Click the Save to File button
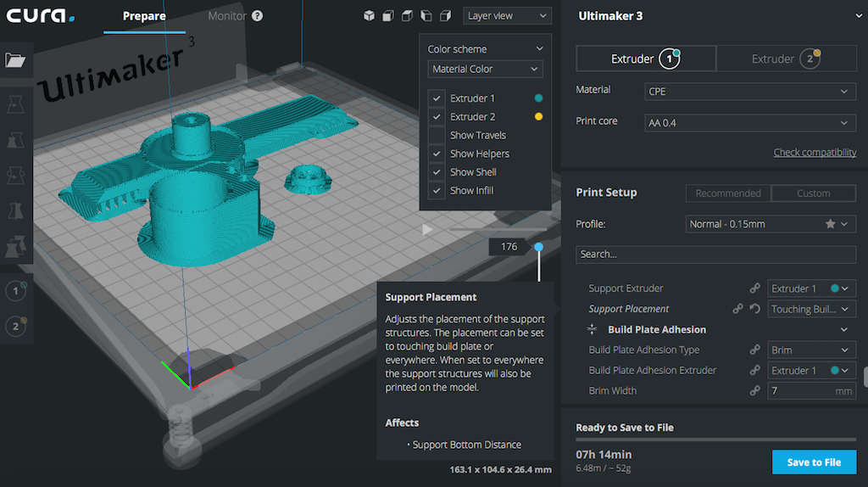Viewport: 868px width, 487px height. [x=814, y=462]
